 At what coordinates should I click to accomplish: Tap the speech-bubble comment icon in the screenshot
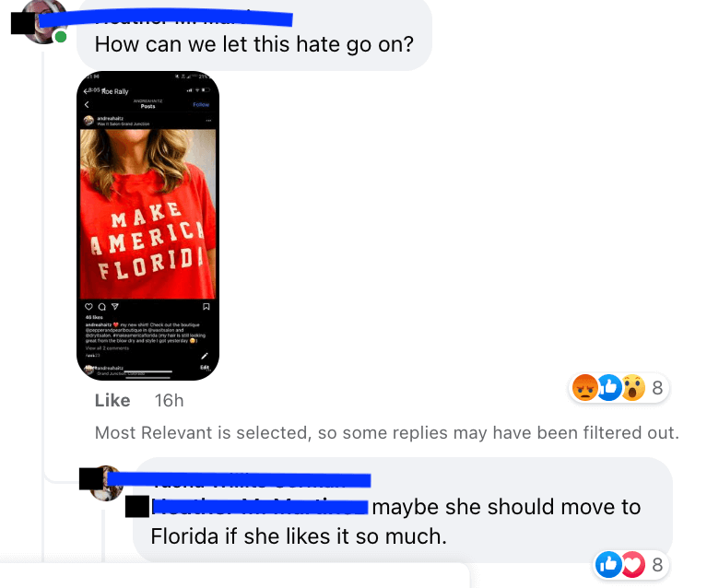point(101,307)
